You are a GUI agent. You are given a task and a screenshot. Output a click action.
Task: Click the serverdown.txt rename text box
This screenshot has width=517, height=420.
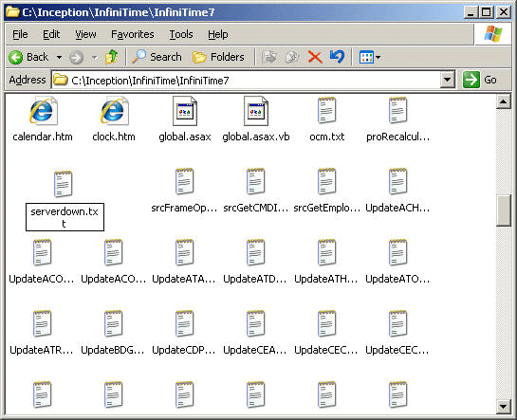tap(65, 217)
